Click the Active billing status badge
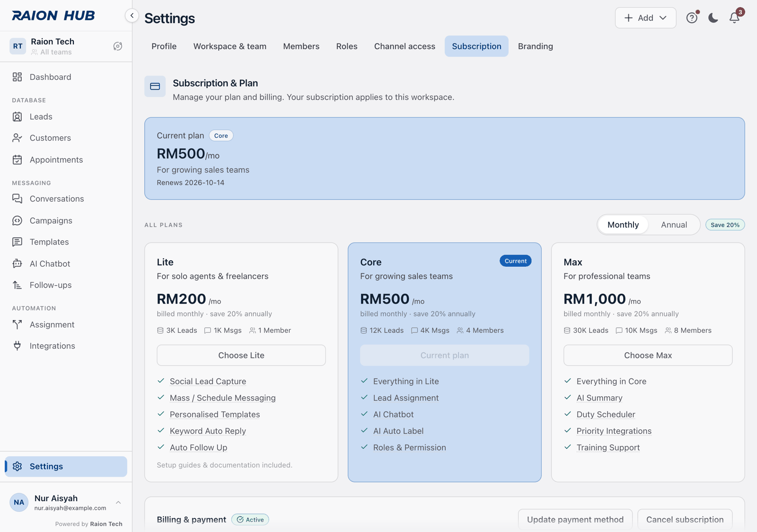The height and width of the screenshot is (532, 757). [250, 520]
